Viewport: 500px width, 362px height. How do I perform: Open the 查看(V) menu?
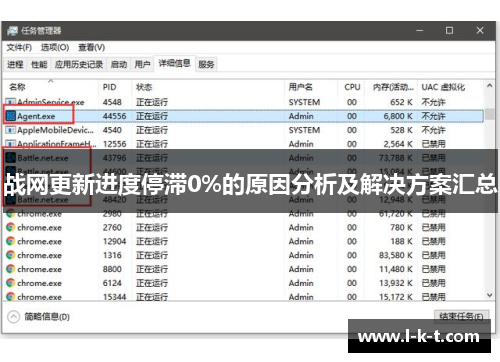[x=91, y=47]
